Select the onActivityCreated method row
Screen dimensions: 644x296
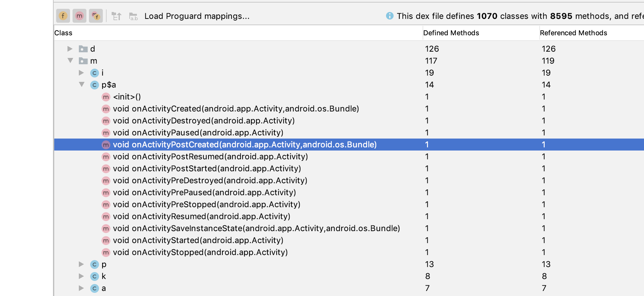(x=236, y=109)
